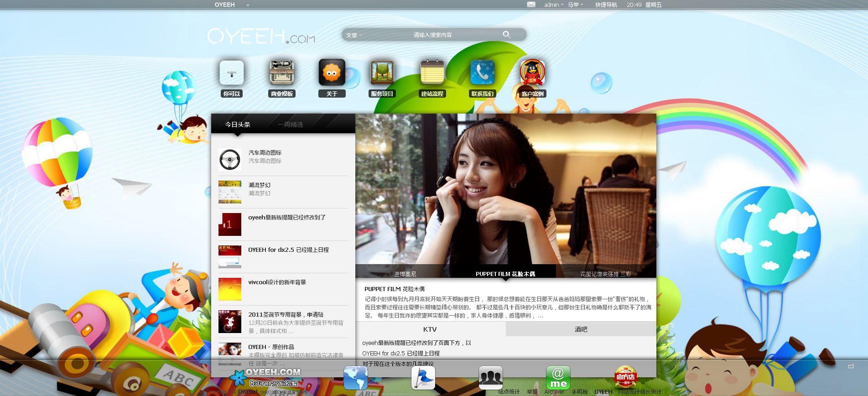The width and height of the screenshot is (868, 396).
Task: Select slide caption PUPPET FILM 花脸木偶
Action: (505, 274)
